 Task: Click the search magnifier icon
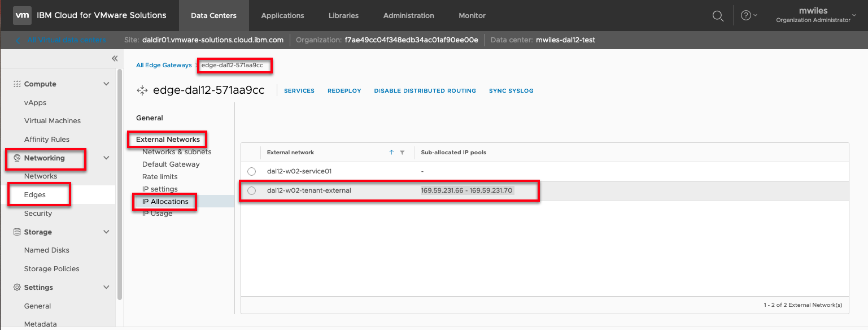click(718, 16)
